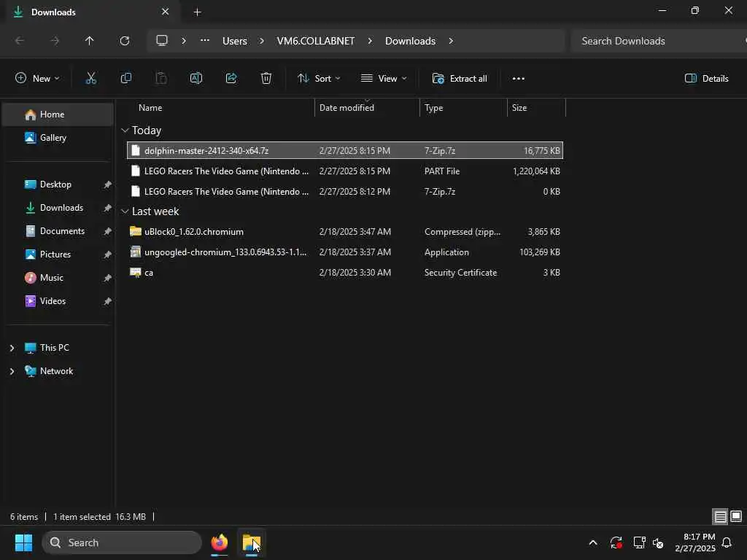Select dolphin-master-2412-340-x64.7z file
The width and height of the screenshot is (747, 560).
(x=345, y=150)
